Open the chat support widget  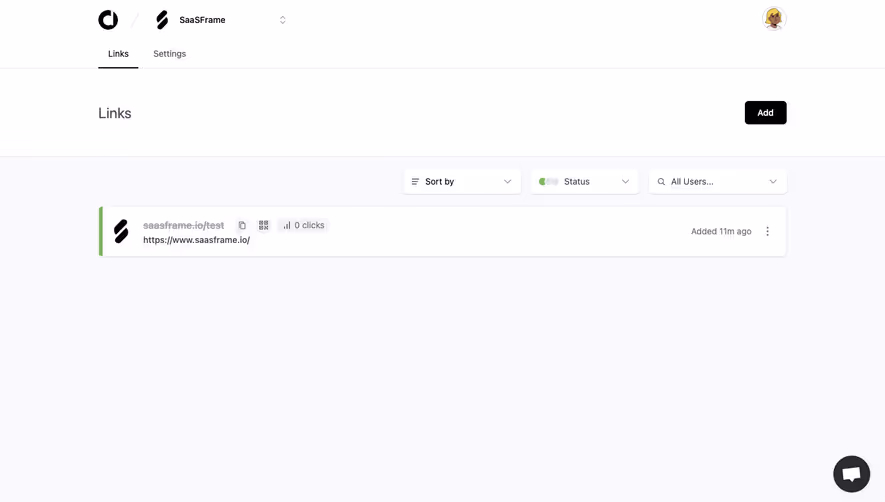click(x=851, y=474)
